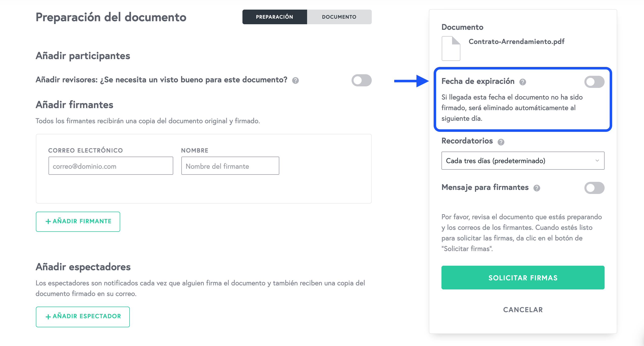Click the plus icon on Añadir Firmante
644x346 pixels.
click(48, 221)
